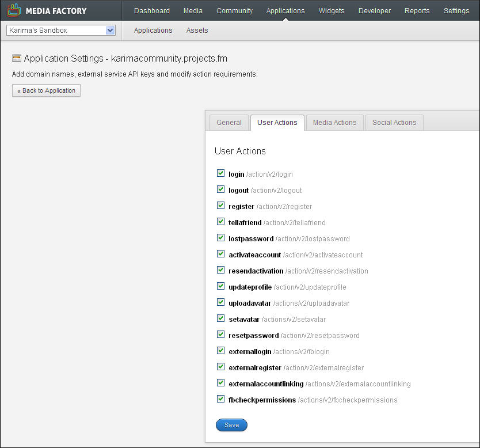This screenshot has width=480, height=448.
Task: Disable the lostpassword action checkbox
Action: point(220,238)
